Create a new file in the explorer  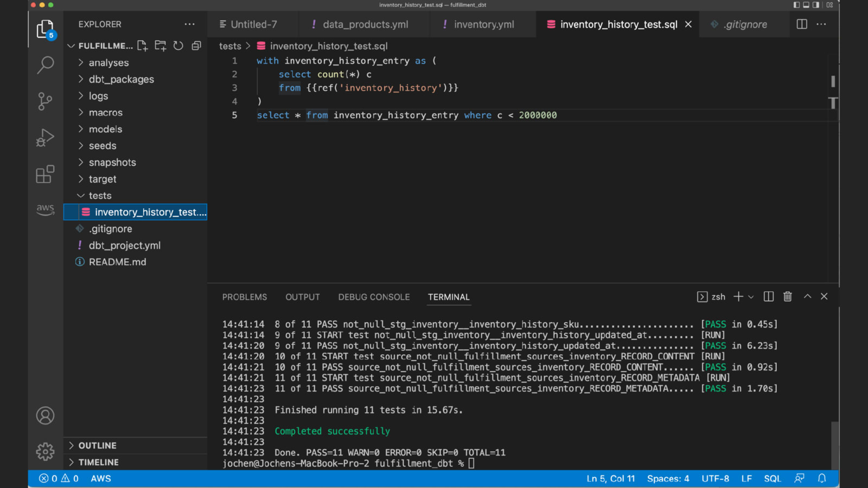click(x=143, y=46)
